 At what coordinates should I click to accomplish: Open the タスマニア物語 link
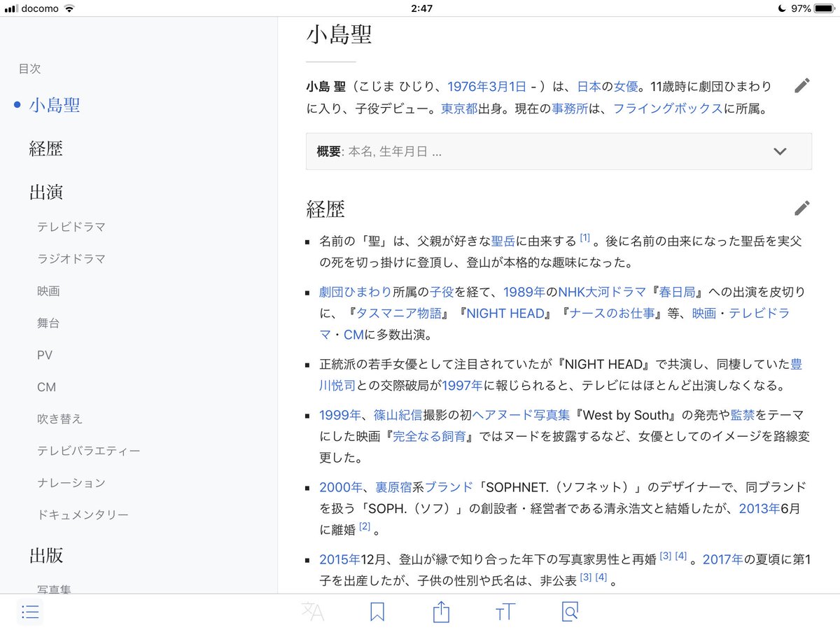pyautogui.click(x=399, y=314)
